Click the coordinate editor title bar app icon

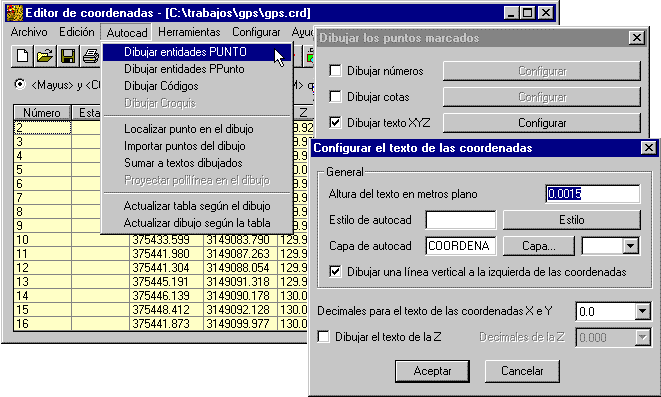[x=15, y=13]
